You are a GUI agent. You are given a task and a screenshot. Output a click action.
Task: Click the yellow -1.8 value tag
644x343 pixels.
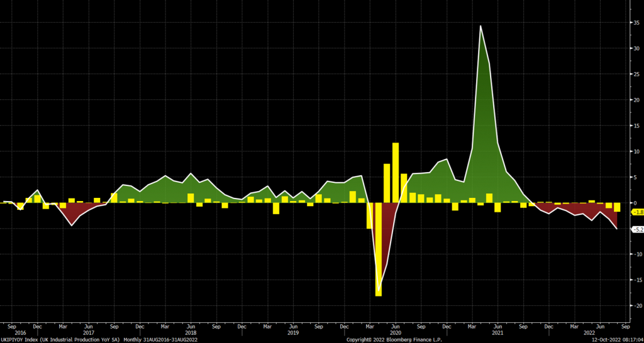pyautogui.click(x=636, y=212)
